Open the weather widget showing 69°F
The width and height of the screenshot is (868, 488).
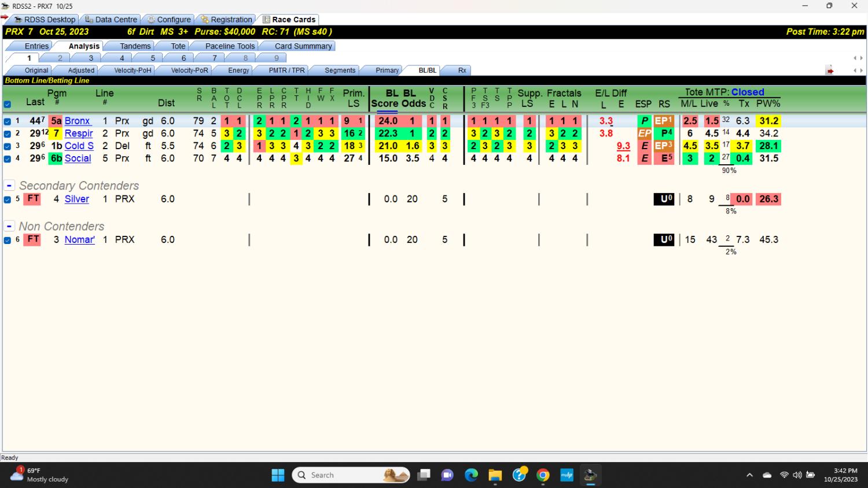click(x=39, y=475)
